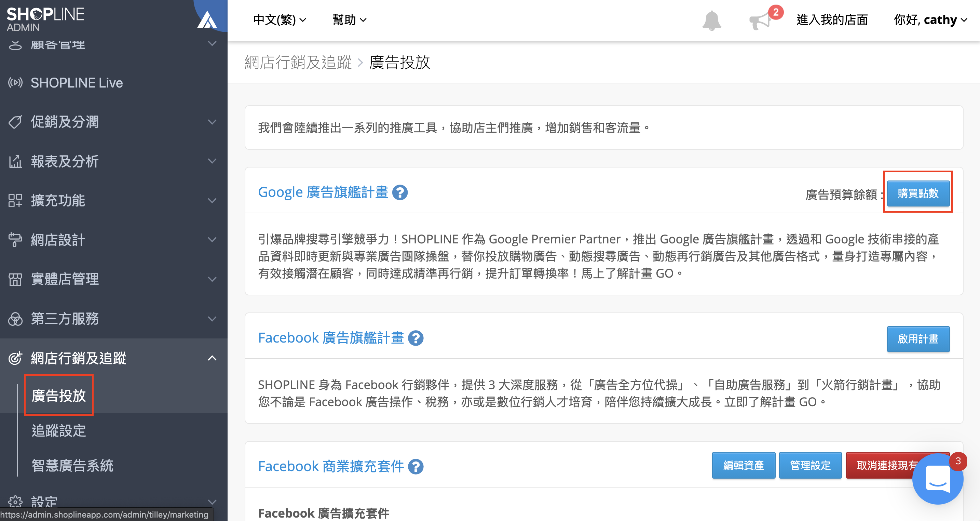Viewport: 980px width, 521px height.
Task: Select 追蹤設定 in the sidebar
Action: (59, 431)
